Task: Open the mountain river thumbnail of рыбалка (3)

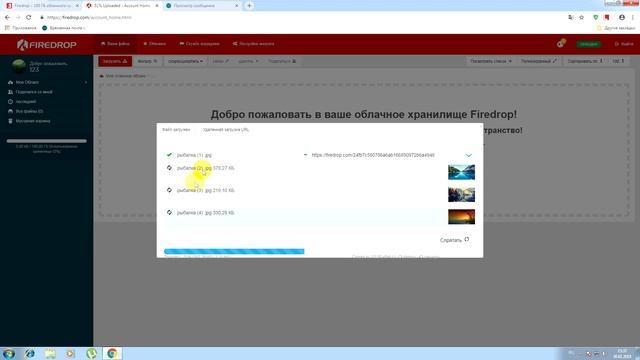Action: 461,194
